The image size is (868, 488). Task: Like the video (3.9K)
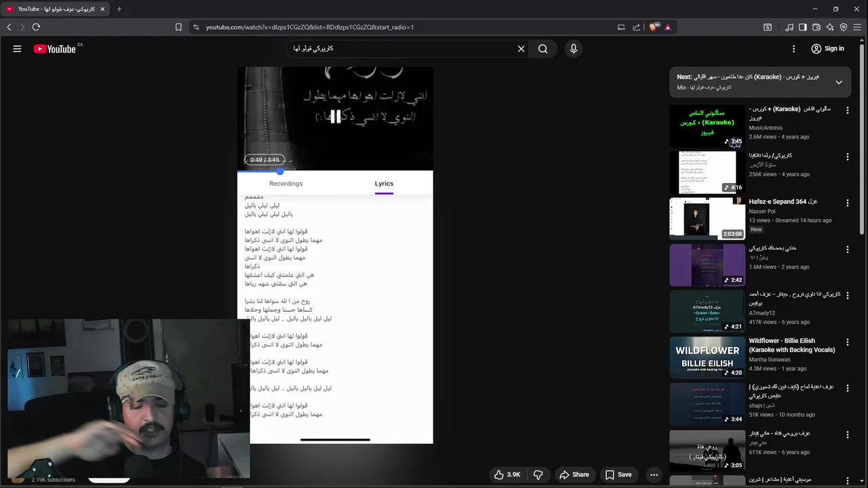click(507, 474)
